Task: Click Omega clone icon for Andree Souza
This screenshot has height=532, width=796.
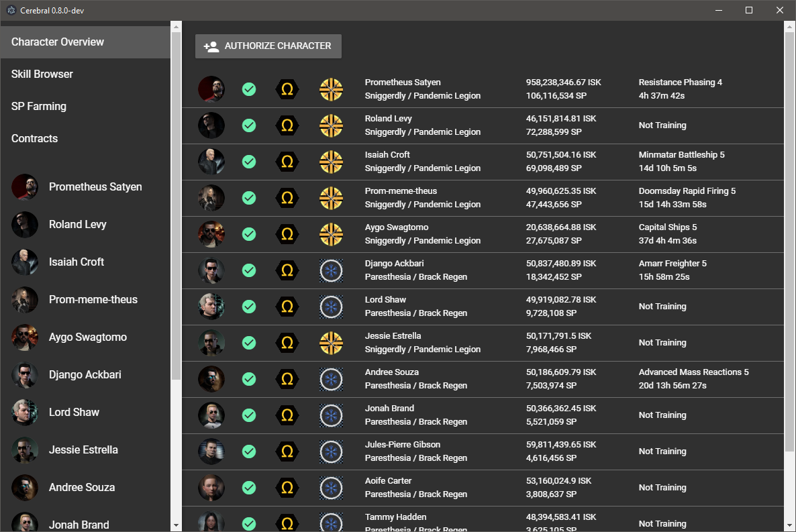Action: click(x=287, y=379)
